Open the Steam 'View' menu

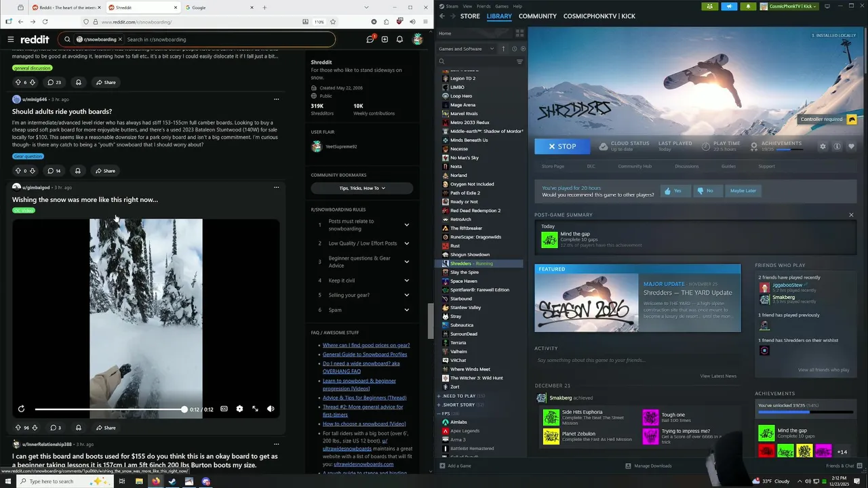[x=467, y=6]
